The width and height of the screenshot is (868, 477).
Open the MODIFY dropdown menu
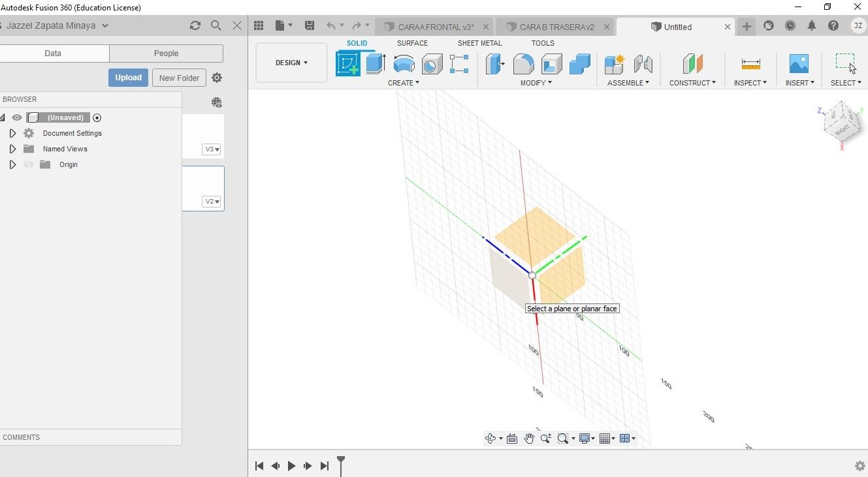click(536, 83)
